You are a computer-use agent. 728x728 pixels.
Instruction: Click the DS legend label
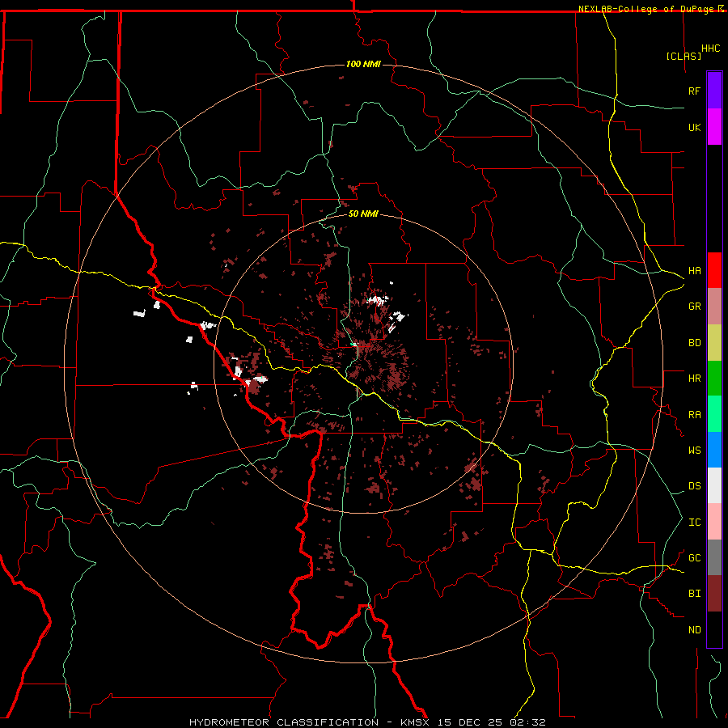tap(694, 486)
